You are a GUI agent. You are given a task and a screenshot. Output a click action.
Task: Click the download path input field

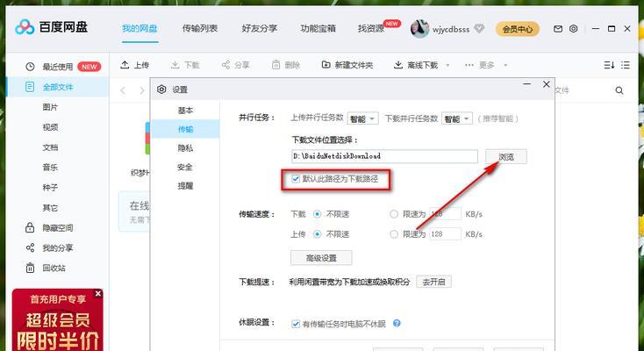tap(384, 156)
